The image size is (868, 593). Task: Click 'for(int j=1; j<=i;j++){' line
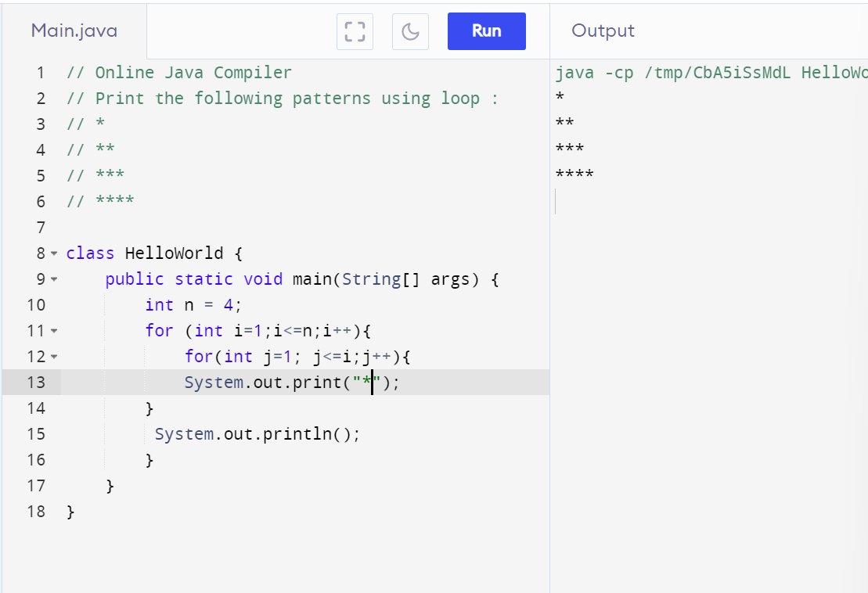click(x=297, y=357)
